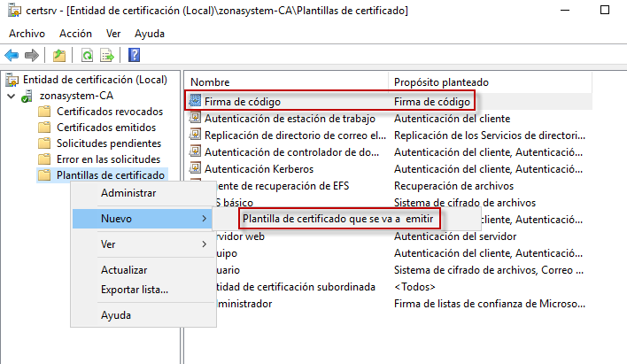Click the Firma de código template icon

coord(195,101)
